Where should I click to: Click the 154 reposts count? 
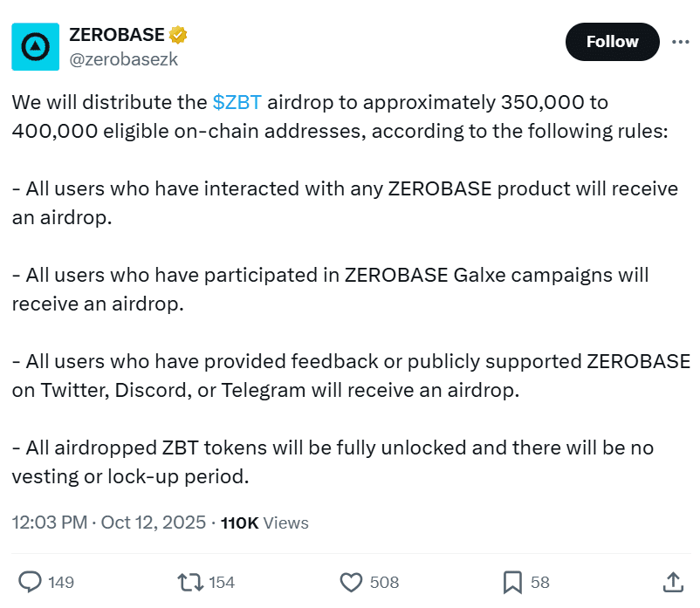tap(222, 582)
